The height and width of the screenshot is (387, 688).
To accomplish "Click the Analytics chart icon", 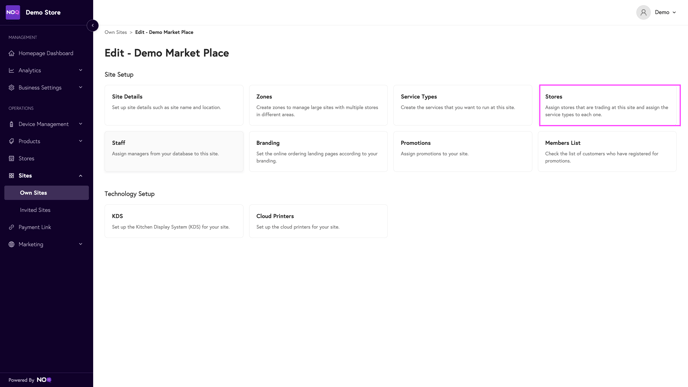I will (11, 70).
